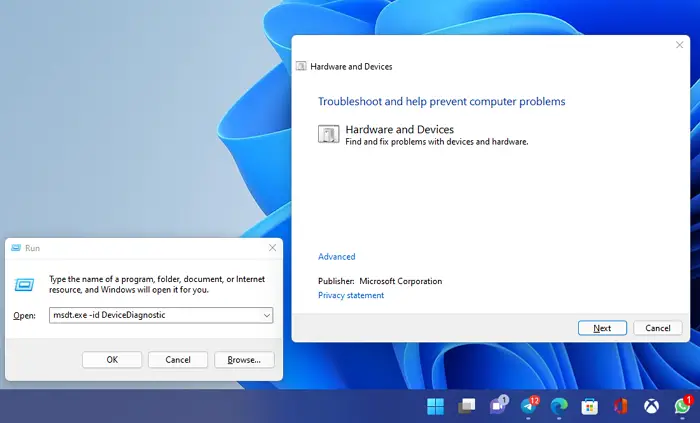Click the Advanced link in troubleshooter

tap(337, 257)
